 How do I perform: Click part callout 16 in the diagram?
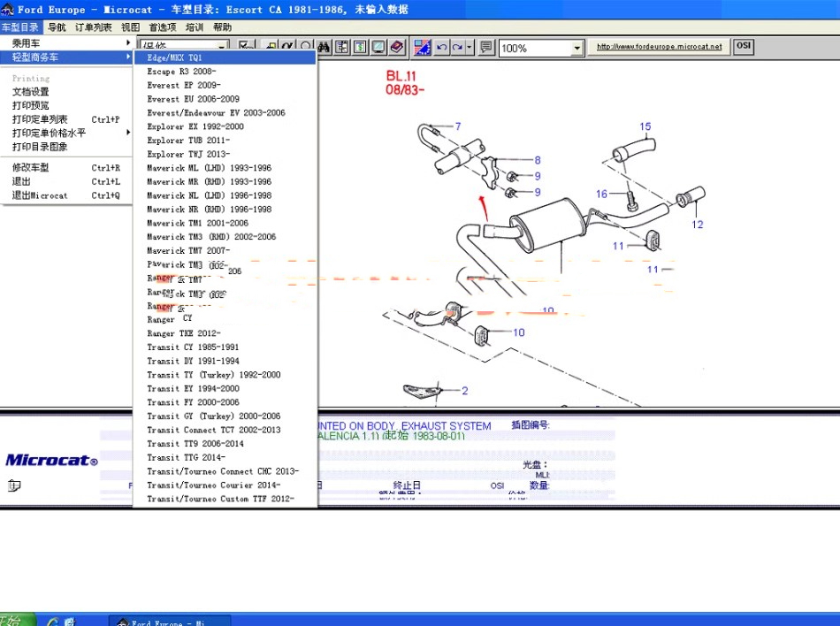[x=601, y=194]
